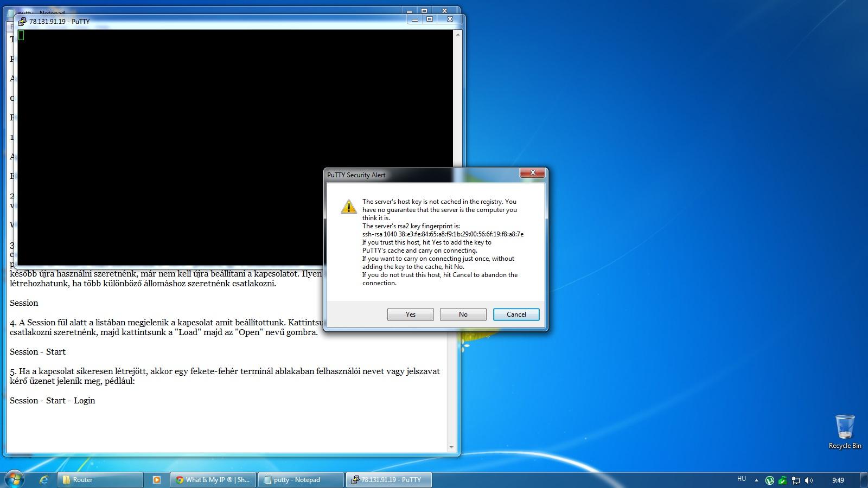Click the standalone "Session" line in Notepad
Viewport: 868px width, 488px height.
click(x=24, y=303)
